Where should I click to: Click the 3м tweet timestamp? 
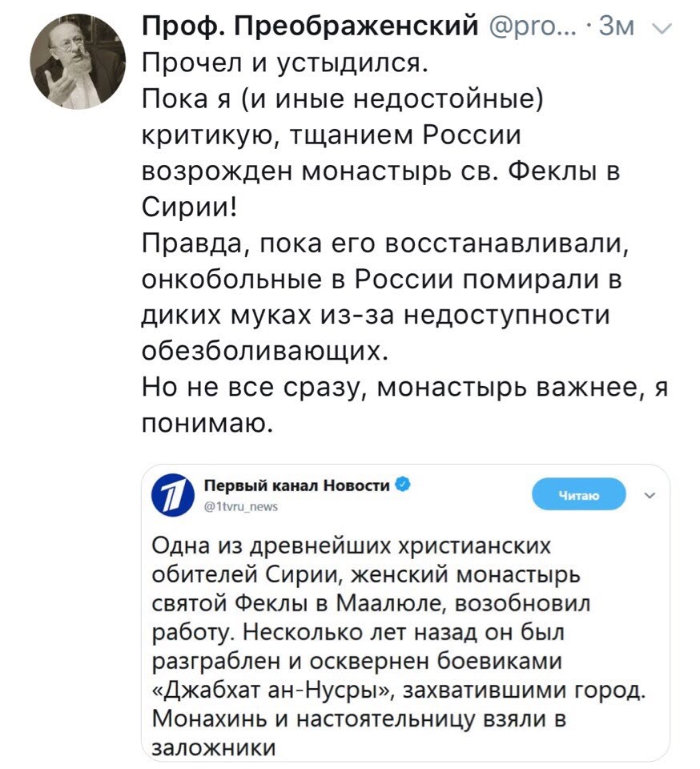[x=616, y=28]
